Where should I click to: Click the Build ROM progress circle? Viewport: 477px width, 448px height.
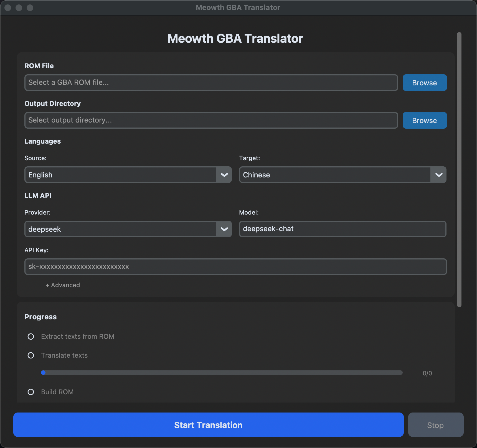click(31, 392)
